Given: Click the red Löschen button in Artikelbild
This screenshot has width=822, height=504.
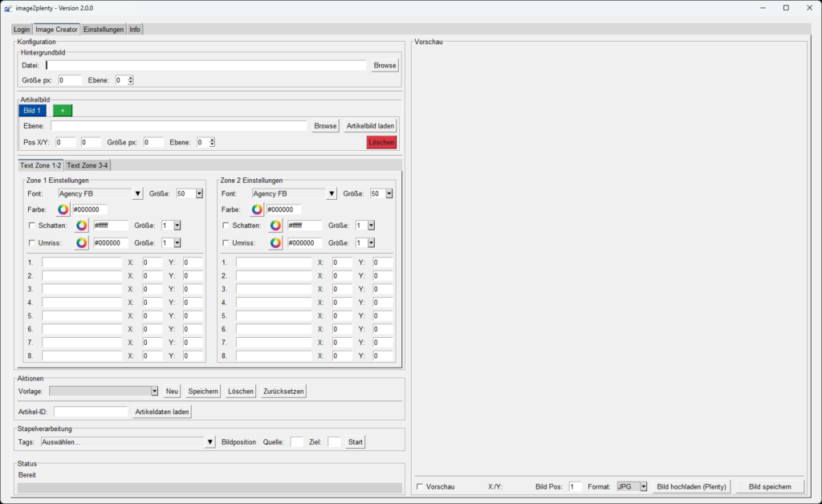Looking at the screenshot, I should [381, 143].
